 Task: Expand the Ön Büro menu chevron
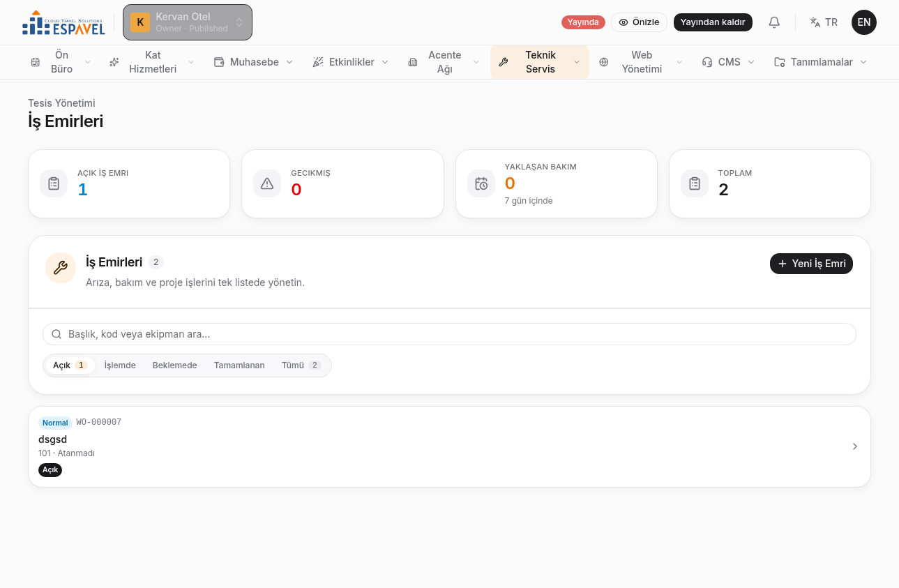tap(88, 62)
